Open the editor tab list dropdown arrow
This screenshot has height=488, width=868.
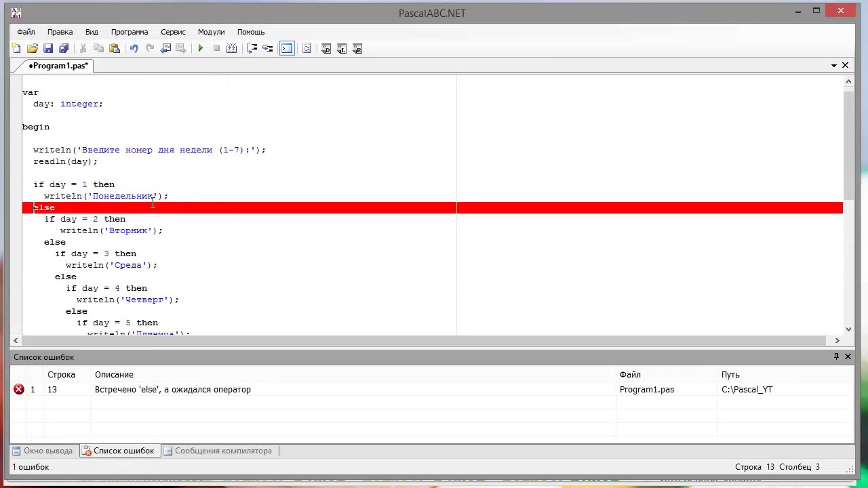tap(834, 66)
